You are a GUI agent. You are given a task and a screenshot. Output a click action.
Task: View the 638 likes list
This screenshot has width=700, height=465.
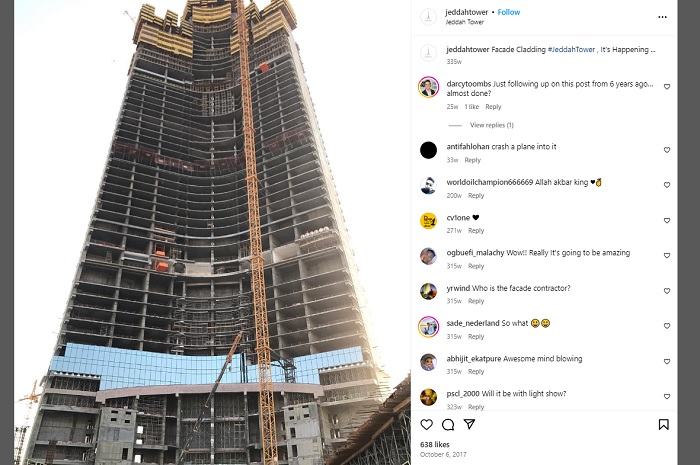[x=434, y=444]
